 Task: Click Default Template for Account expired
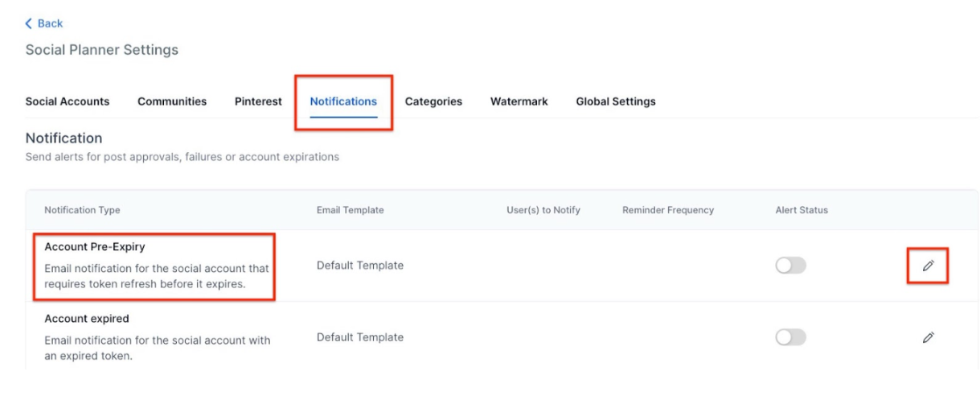360,337
